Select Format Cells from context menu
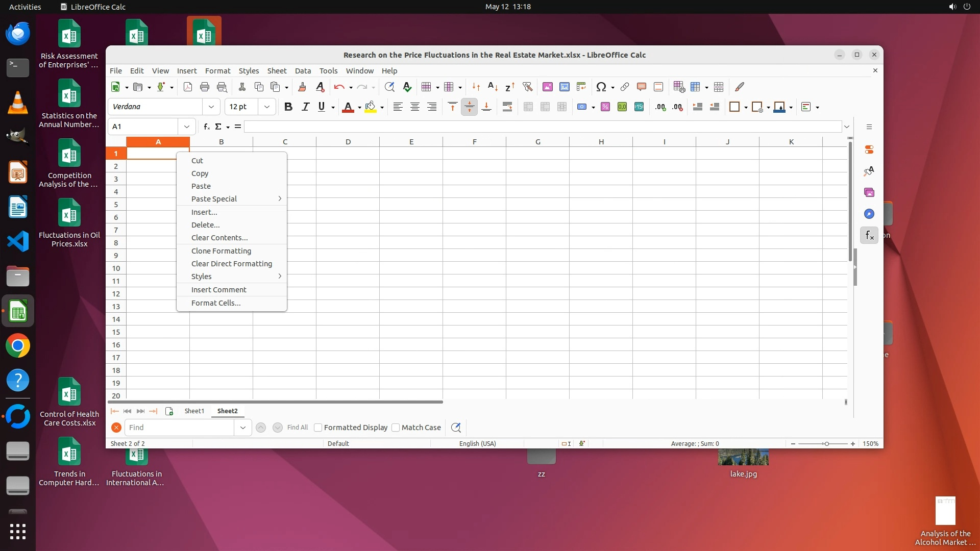This screenshot has height=551, width=980. click(216, 303)
